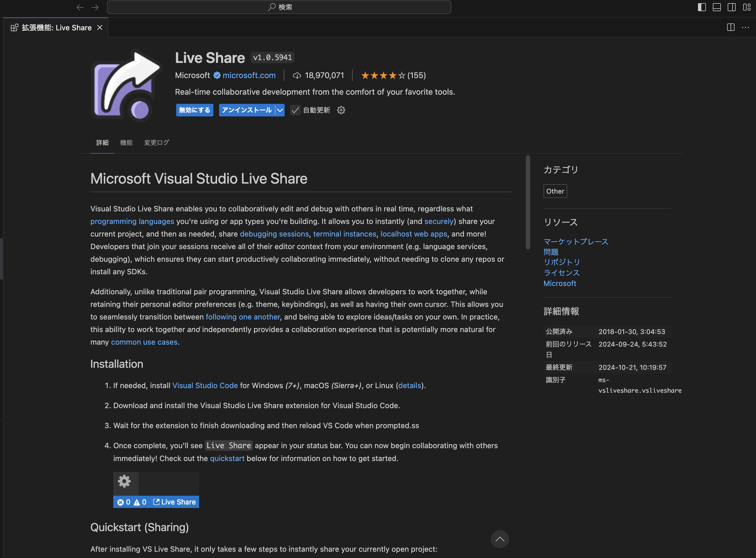Viewport: 756px width, 558px height.
Task: Click the README vertical scrollbar
Action: point(528,203)
